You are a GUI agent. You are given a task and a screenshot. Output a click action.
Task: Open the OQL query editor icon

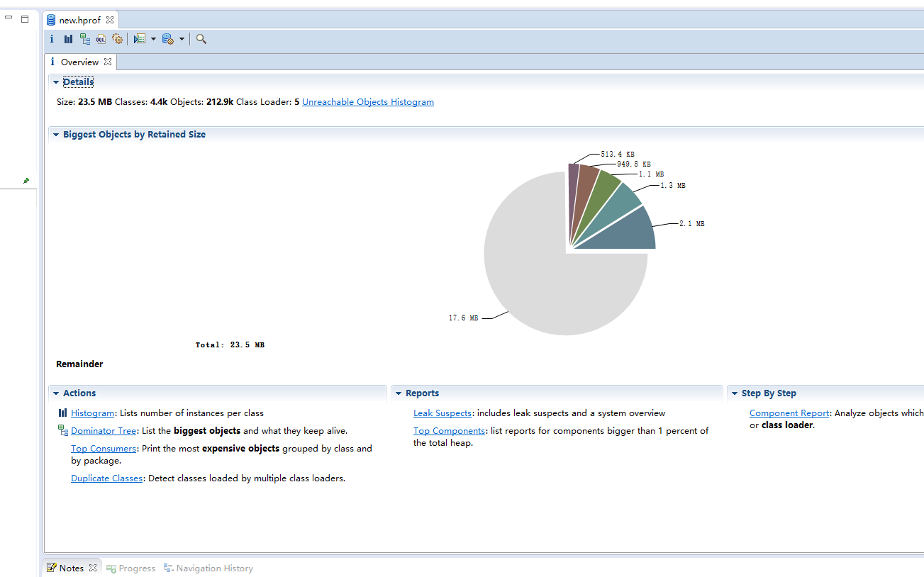pyautogui.click(x=101, y=39)
